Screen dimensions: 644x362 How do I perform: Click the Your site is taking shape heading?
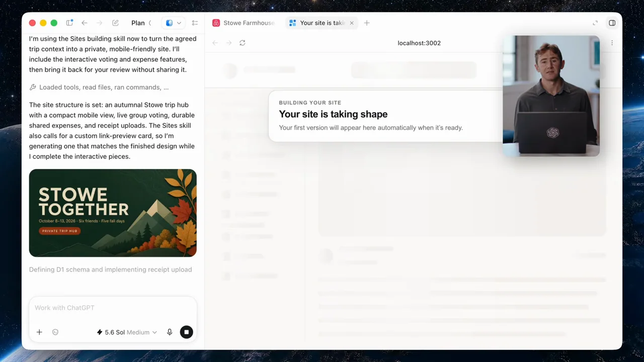click(333, 114)
